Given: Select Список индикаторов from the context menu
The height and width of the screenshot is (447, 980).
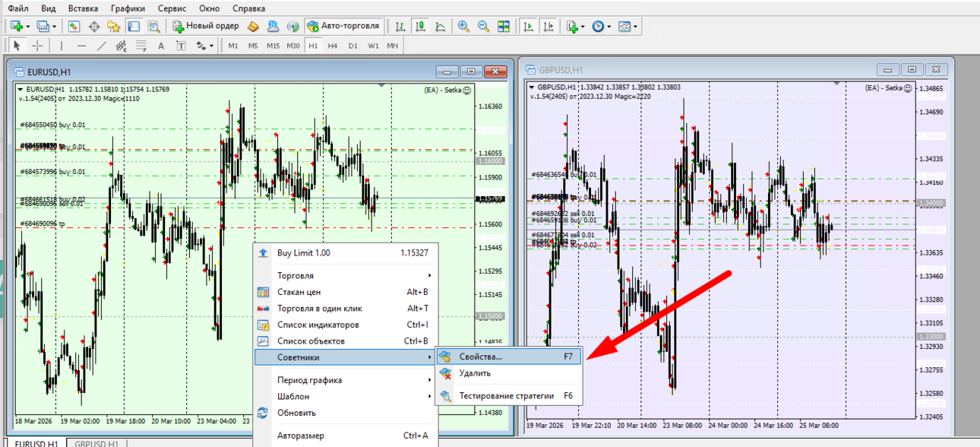Looking at the screenshot, I should pyautogui.click(x=344, y=325).
